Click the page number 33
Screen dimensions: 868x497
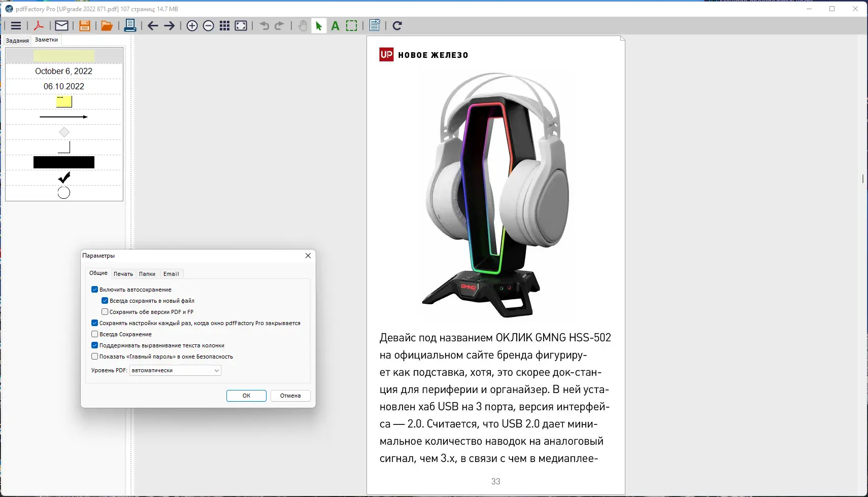[496, 481]
